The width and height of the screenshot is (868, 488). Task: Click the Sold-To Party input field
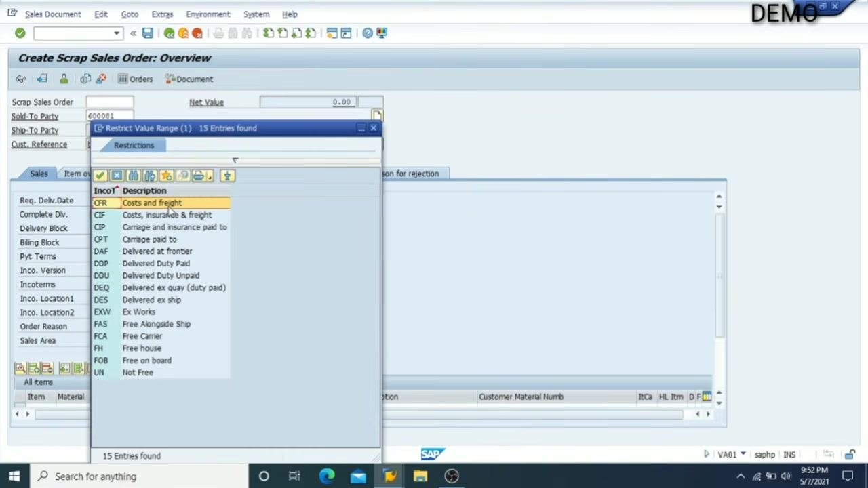point(110,116)
